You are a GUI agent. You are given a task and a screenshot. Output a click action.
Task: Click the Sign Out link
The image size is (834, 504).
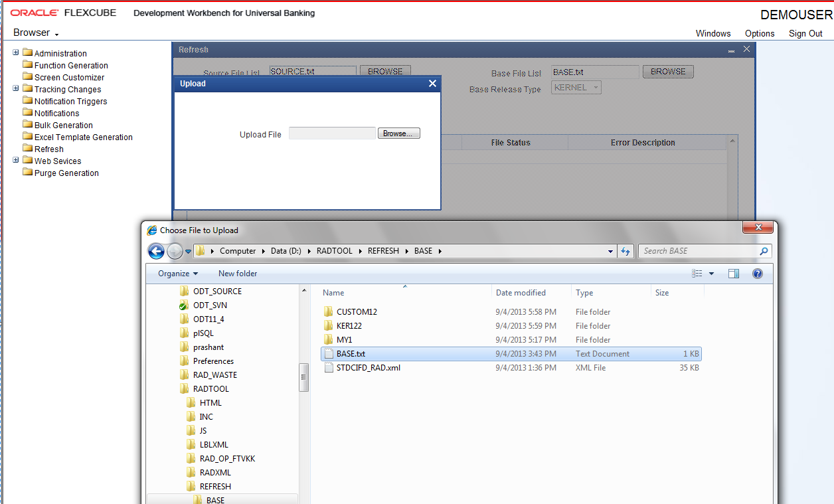tap(805, 33)
